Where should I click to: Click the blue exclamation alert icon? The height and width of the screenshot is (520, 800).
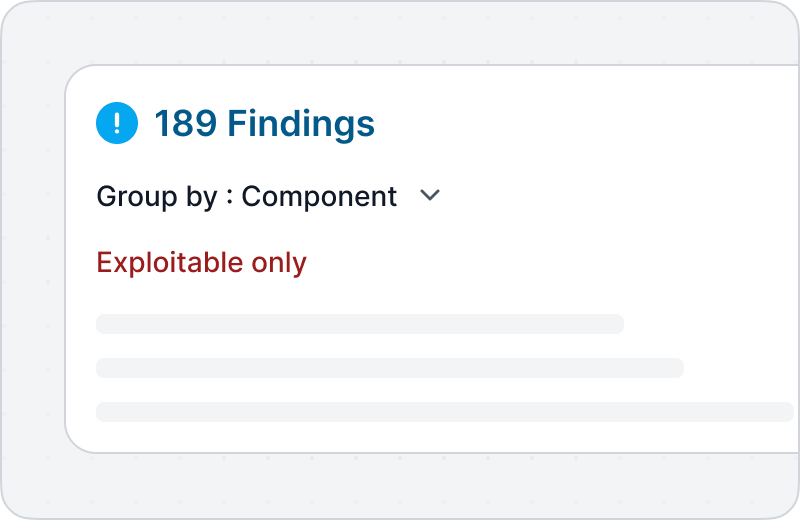pos(117,123)
